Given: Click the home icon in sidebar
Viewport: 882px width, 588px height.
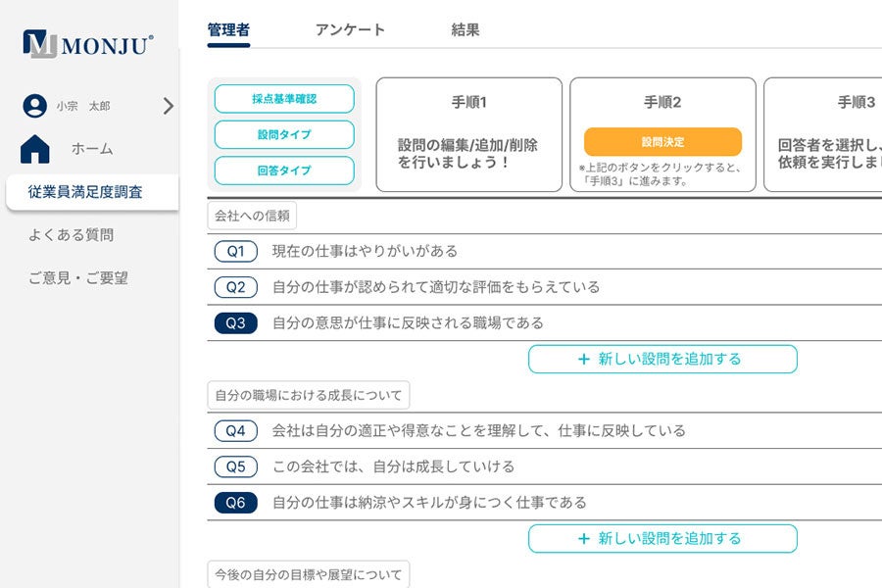Looking at the screenshot, I should [35, 149].
